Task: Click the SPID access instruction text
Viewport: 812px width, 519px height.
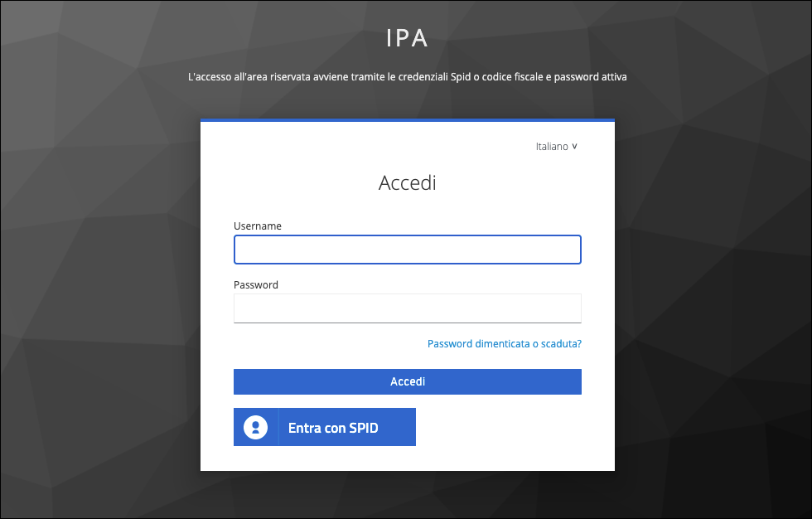Action: pyautogui.click(x=407, y=77)
